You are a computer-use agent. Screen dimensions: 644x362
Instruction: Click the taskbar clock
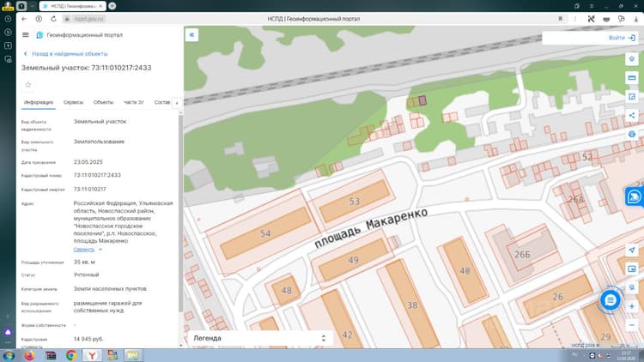coord(626,355)
